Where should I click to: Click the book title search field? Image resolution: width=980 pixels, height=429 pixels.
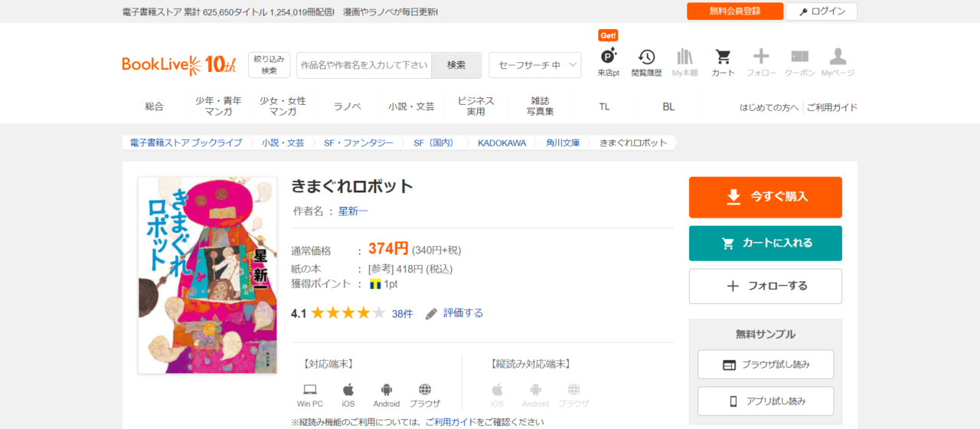pyautogui.click(x=364, y=65)
